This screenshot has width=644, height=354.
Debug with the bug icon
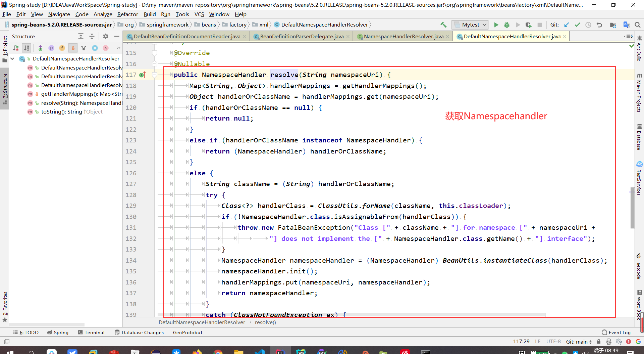[507, 25]
